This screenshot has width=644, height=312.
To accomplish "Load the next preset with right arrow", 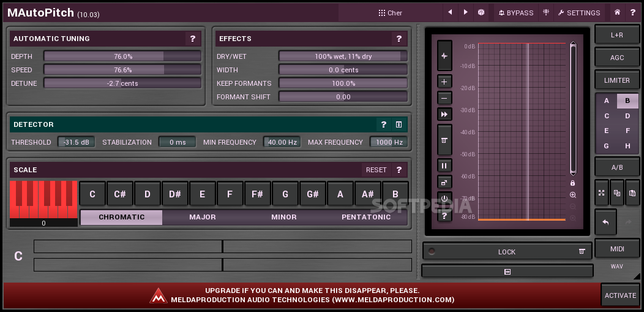I will tap(466, 13).
